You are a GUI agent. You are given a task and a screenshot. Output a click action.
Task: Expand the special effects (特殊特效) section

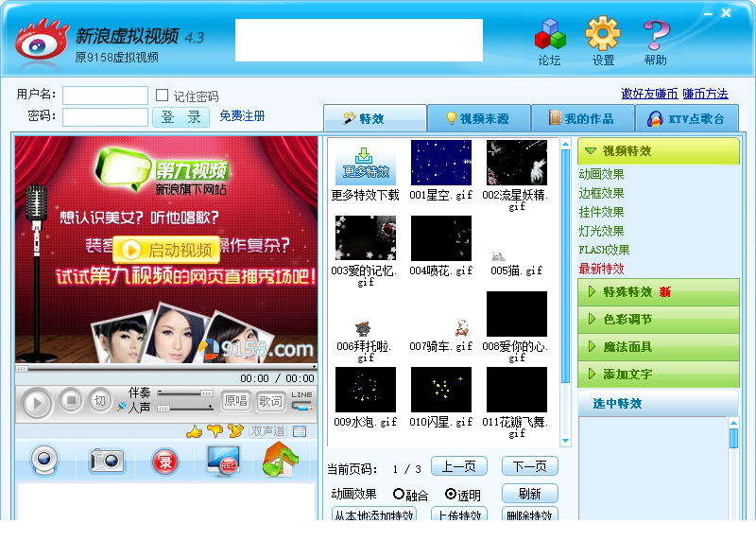(658, 292)
